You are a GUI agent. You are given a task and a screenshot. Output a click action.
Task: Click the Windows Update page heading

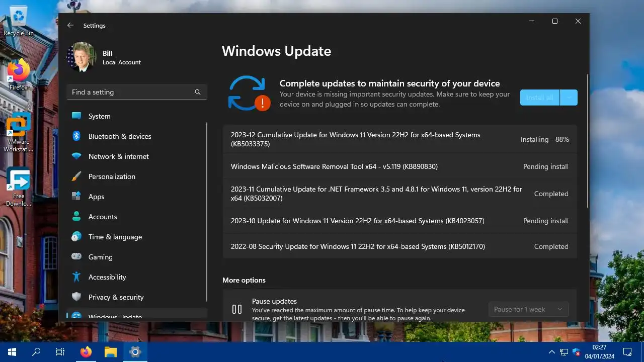[276, 51]
